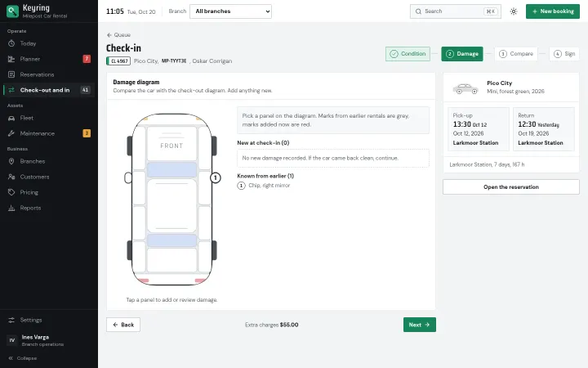Select the front right wheel
Viewport: 588px width, 368px height.
[214, 146]
